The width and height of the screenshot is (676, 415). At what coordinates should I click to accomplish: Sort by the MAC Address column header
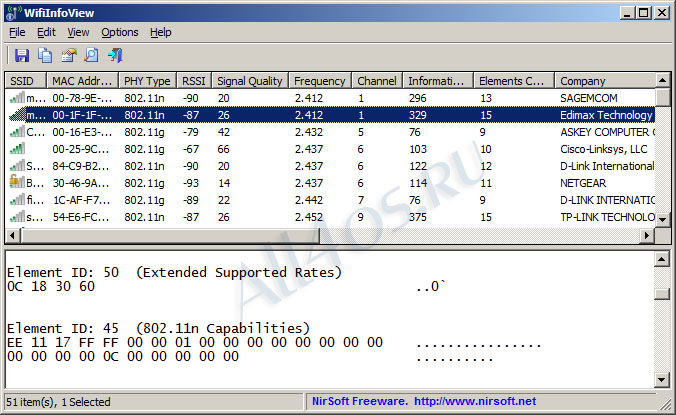coord(82,81)
